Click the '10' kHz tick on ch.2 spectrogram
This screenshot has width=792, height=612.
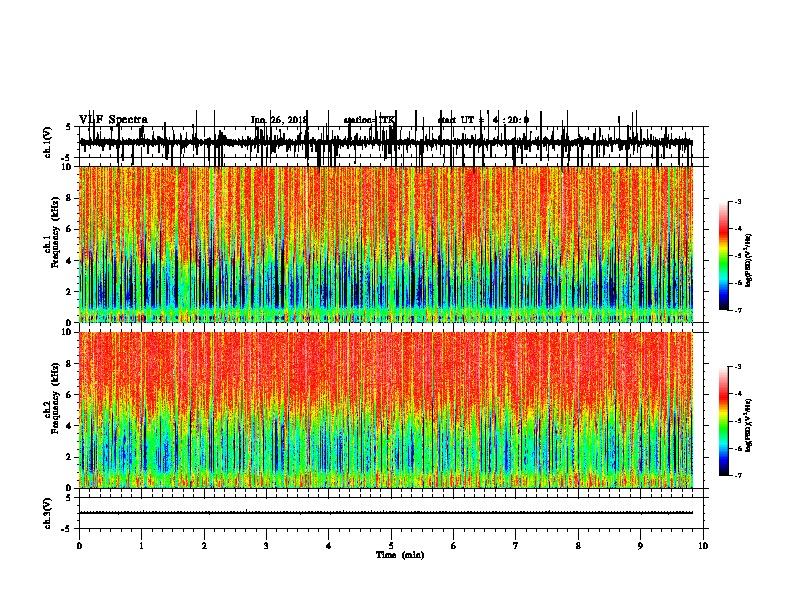[x=68, y=332]
